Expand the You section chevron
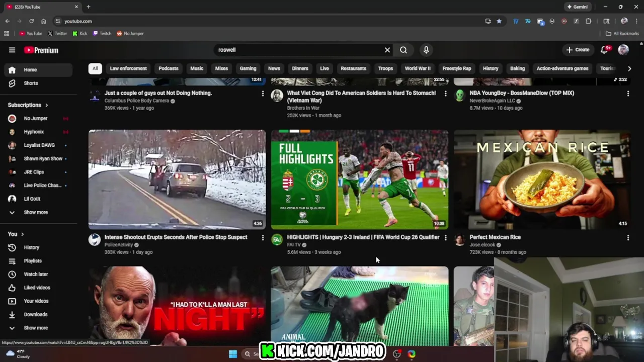Image resolution: width=644 pixels, height=362 pixels. (22, 234)
